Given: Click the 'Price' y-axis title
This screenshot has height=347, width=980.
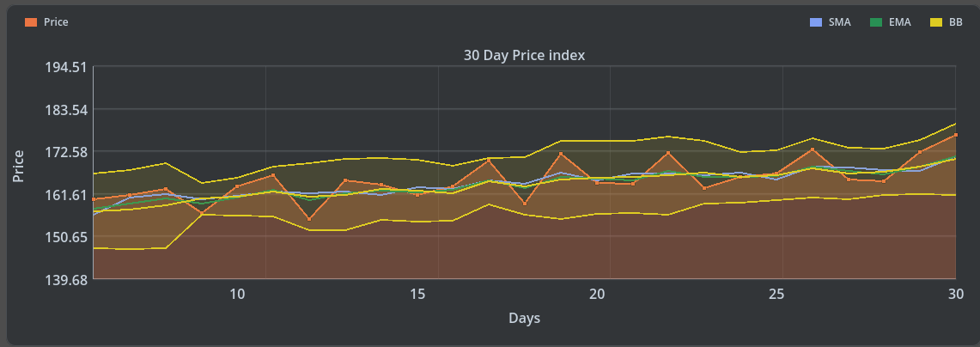Looking at the screenshot, I should 19,165.
